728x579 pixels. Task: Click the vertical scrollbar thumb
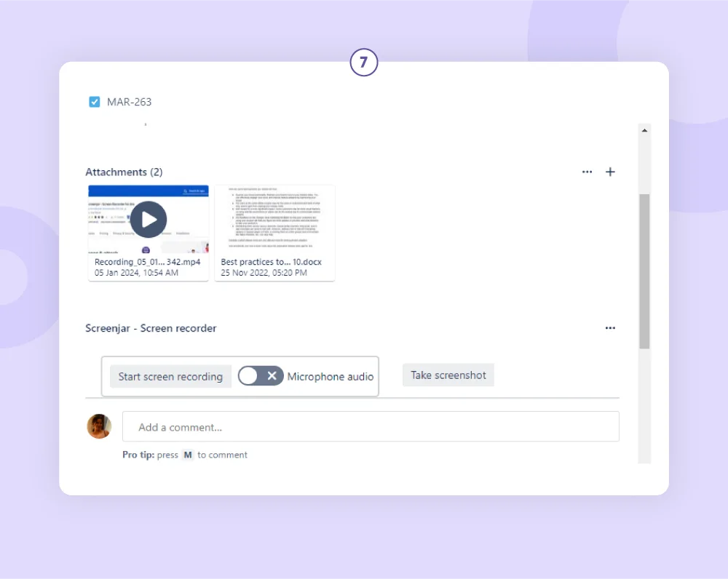(644, 271)
